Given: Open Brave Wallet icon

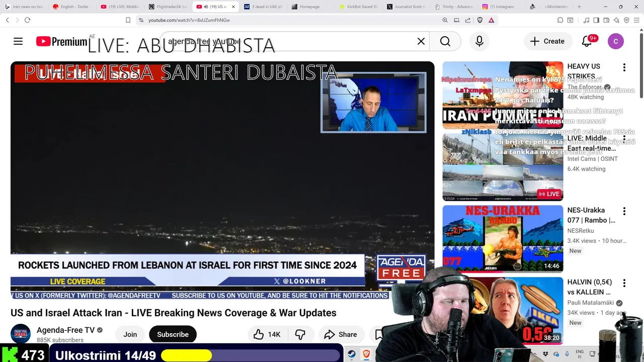Looking at the screenshot, I should click(606, 20).
